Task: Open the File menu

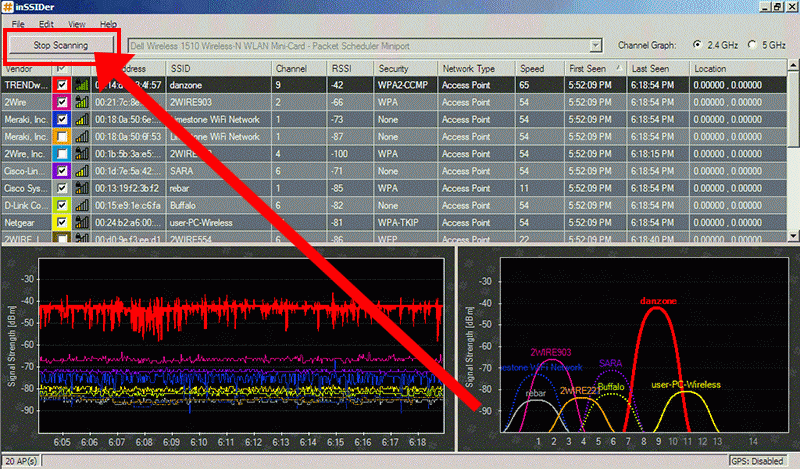Action: tap(18, 23)
